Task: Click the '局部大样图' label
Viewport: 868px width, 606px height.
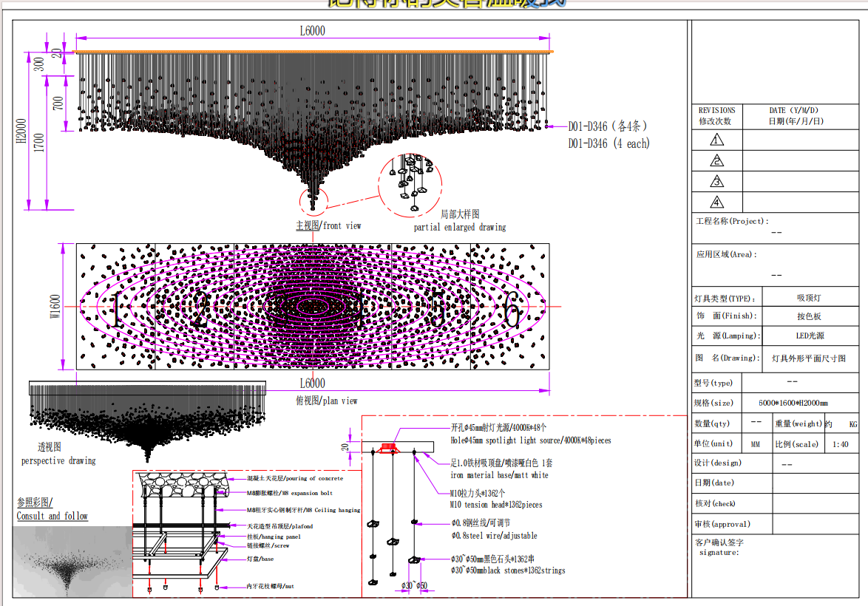Action: (x=460, y=214)
